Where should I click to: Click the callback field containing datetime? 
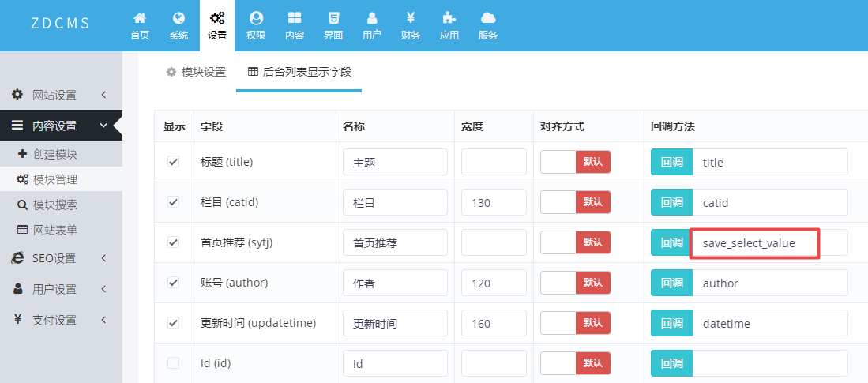pos(770,323)
